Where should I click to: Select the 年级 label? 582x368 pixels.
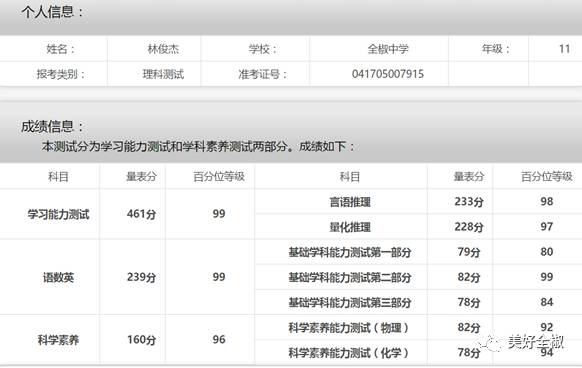(496, 49)
